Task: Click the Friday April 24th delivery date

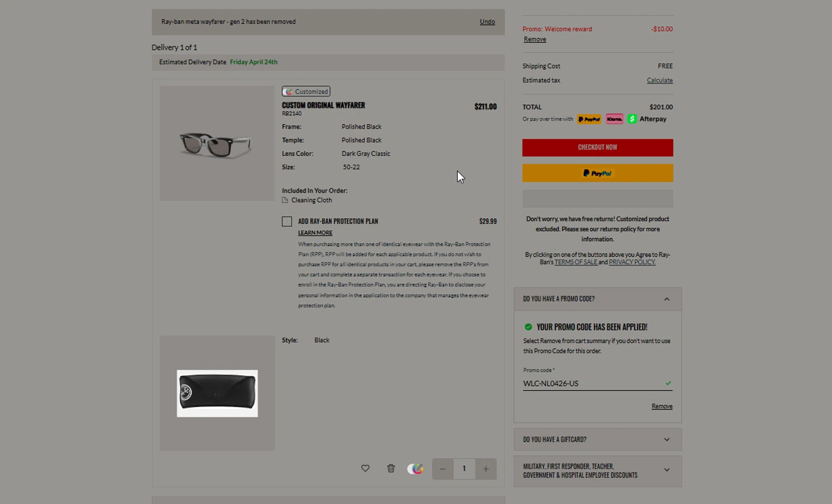Action: point(253,62)
